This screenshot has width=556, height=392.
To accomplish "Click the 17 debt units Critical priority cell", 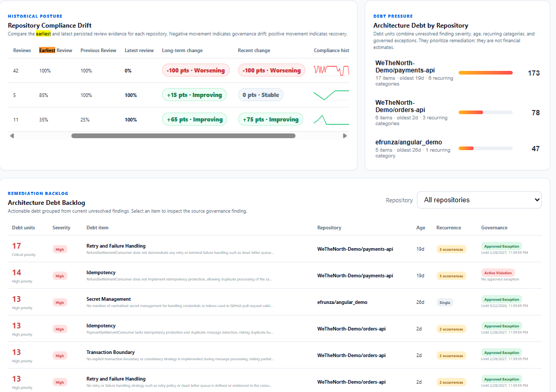I will click(24, 249).
